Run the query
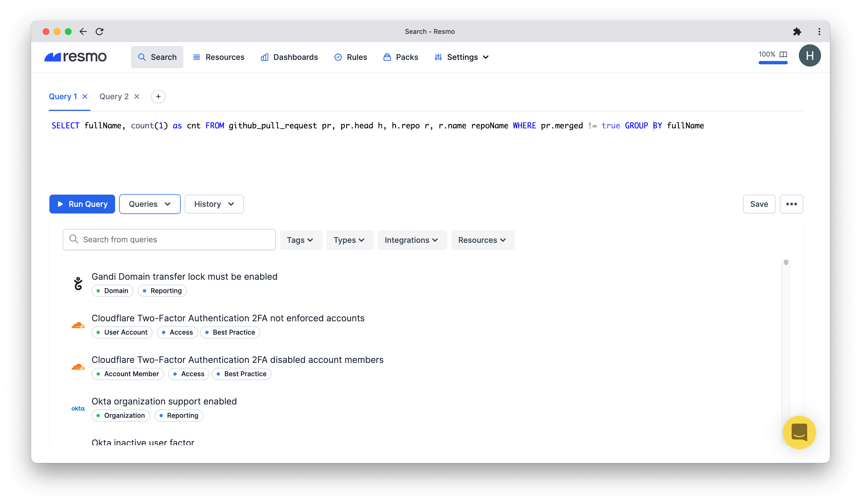Image resolution: width=861 pixels, height=504 pixels. point(82,204)
